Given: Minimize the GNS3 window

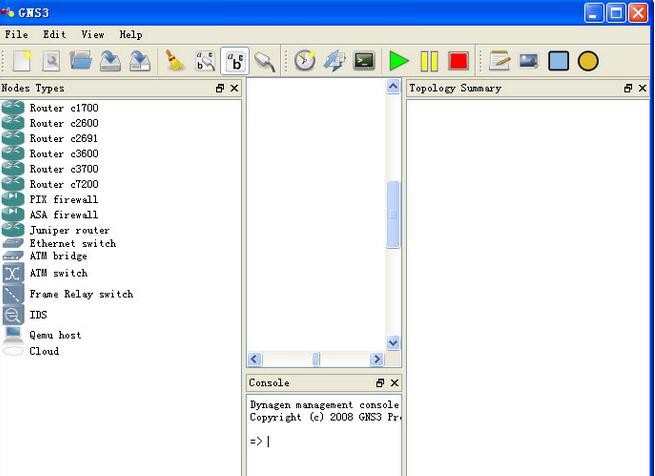Looking at the screenshot, I should pyautogui.click(x=594, y=13).
